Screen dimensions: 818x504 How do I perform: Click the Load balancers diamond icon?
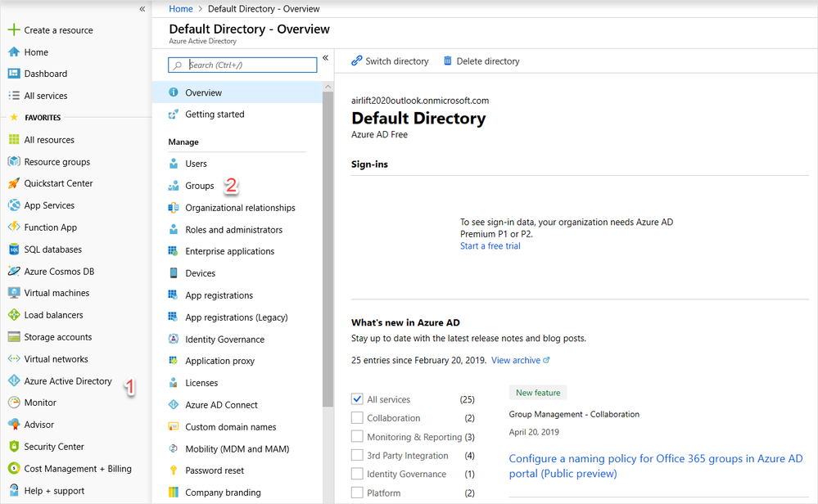[14, 315]
